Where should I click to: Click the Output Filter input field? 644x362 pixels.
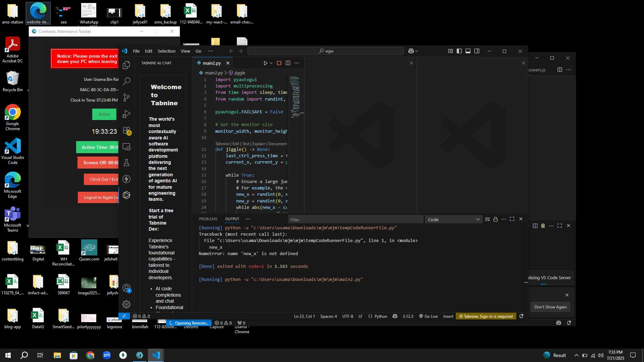[356, 220]
